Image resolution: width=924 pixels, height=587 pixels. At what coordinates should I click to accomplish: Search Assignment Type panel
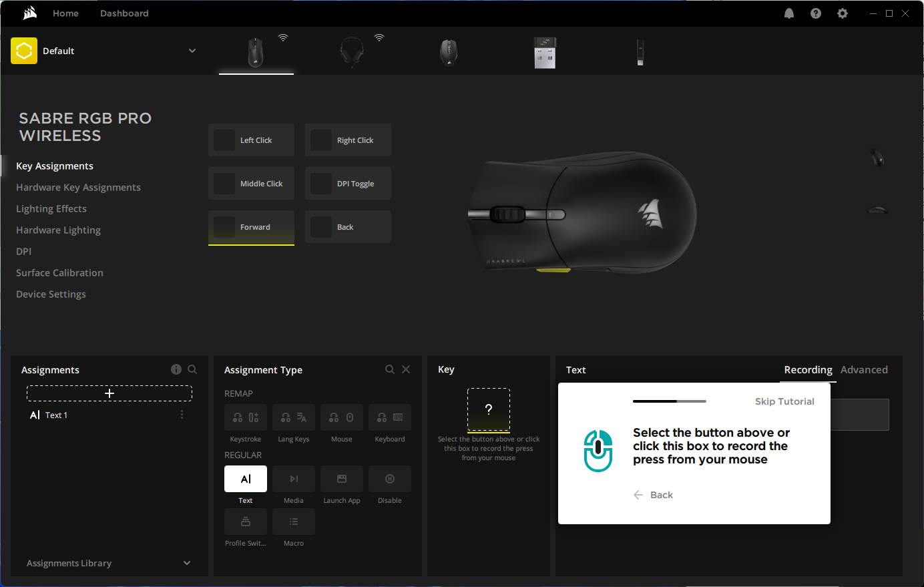click(390, 369)
